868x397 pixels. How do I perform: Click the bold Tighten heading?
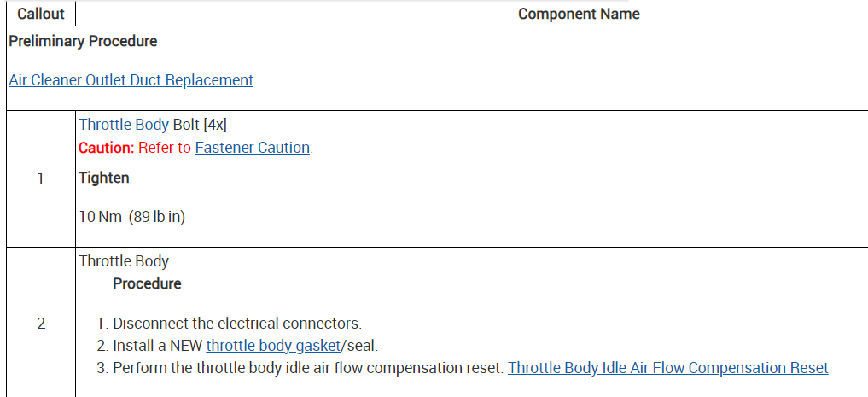click(104, 178)
